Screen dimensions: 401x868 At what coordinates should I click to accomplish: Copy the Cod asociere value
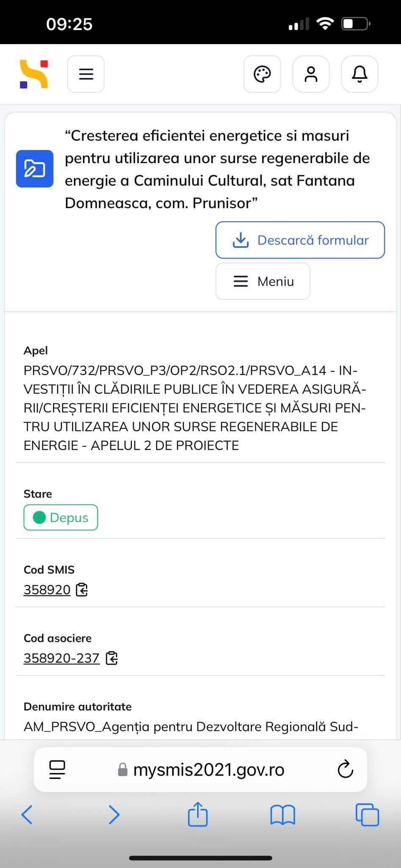112,658
